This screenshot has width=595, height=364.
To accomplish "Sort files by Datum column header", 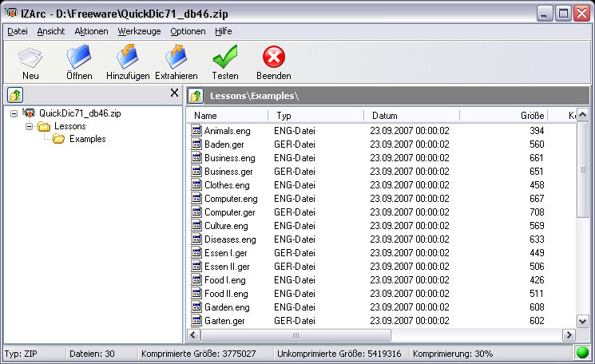I will [x=411, y=116].
